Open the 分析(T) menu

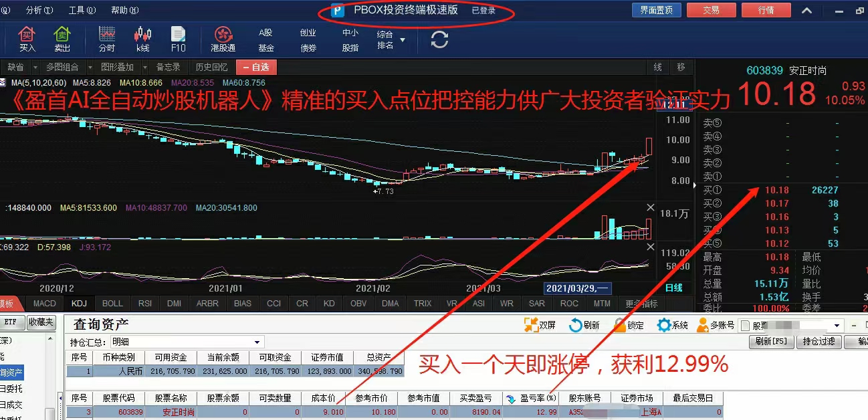39,10
